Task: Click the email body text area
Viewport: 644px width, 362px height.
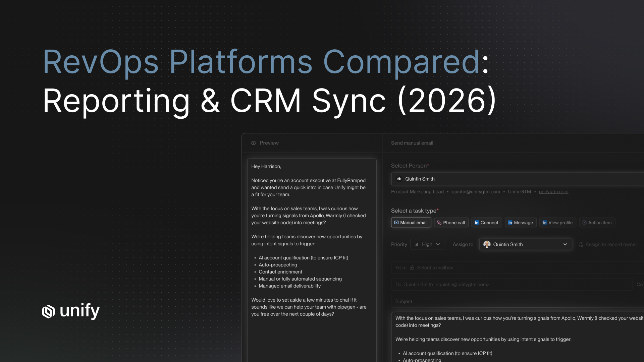Action: pyautogui.click(x=518, y=337)
